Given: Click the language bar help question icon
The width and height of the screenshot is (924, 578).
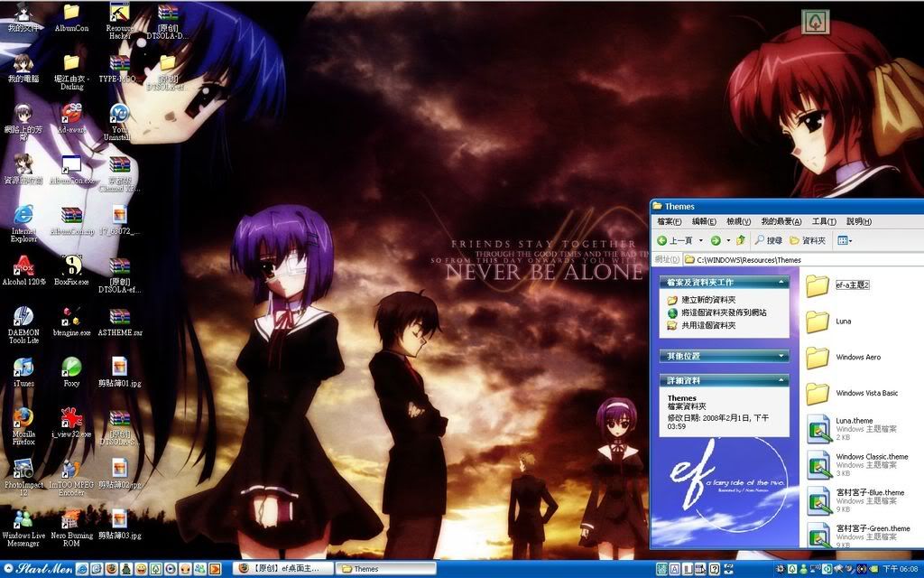Looking at the screenshot, I should (715, 569).
